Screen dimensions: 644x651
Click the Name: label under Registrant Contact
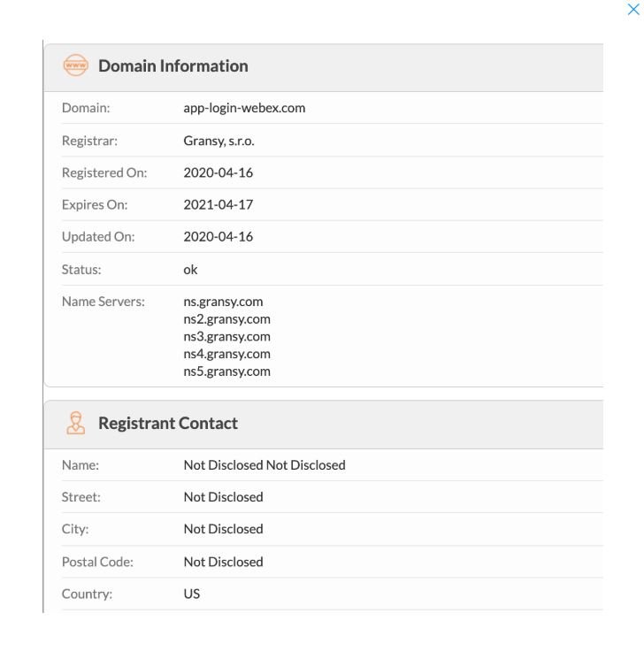pos(80,464)
